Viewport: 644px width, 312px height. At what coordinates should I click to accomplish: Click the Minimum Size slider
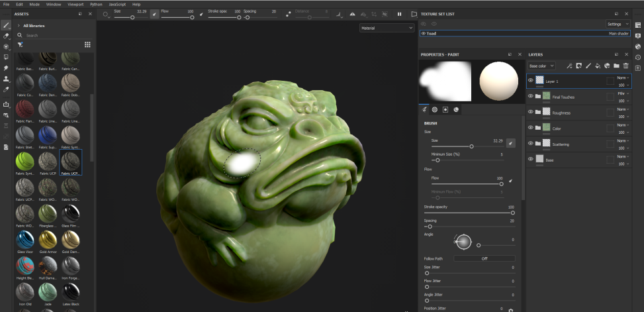pos(468,160)
